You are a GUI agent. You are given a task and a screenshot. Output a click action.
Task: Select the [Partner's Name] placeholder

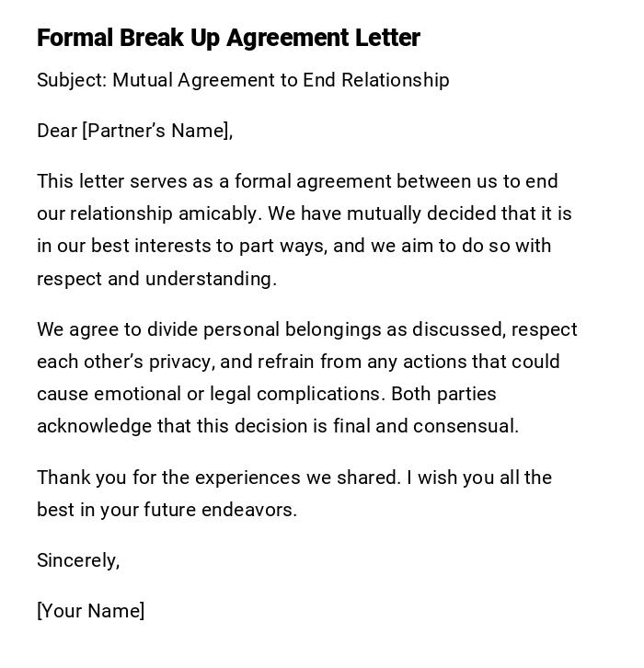click(156, 131)
